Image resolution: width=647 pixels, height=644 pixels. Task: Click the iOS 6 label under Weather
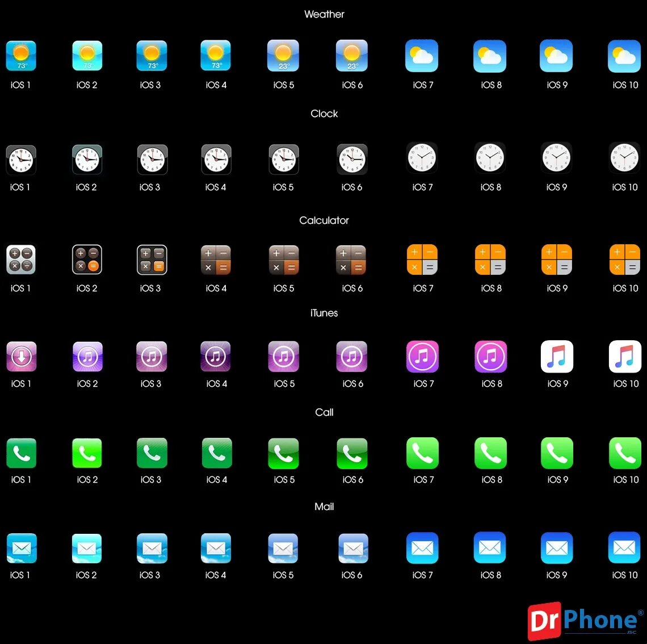[352, 85]
